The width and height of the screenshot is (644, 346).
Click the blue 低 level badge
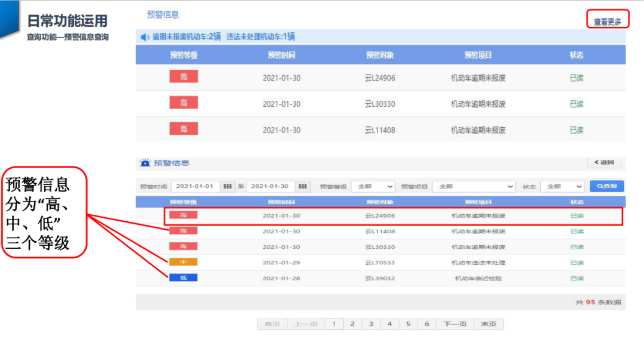tap(183, 278)
